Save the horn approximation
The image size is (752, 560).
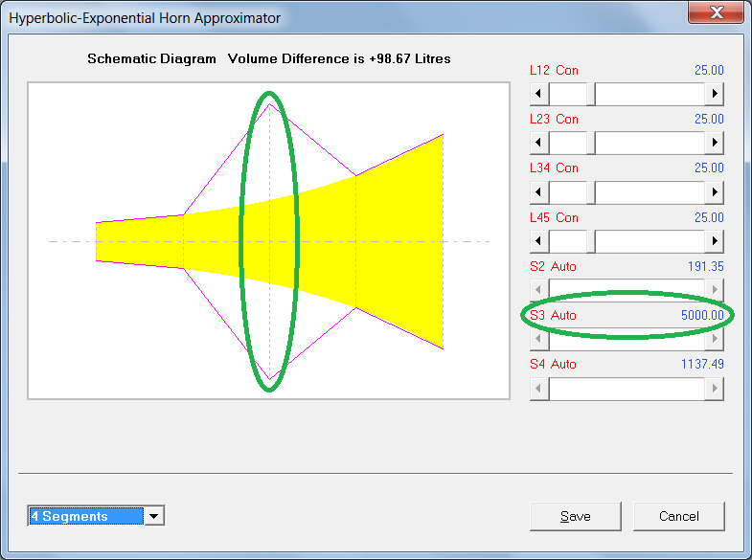(x=576, y=516)
